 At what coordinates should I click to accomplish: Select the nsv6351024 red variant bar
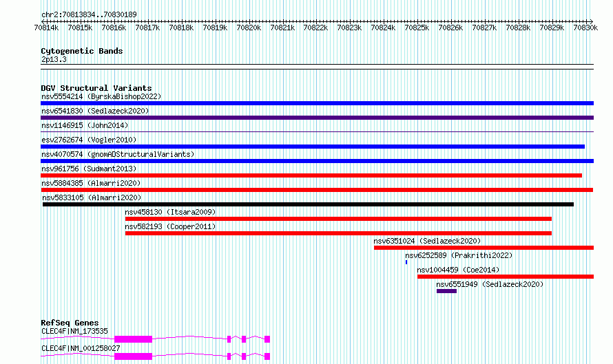pyautogui.click(x=484, y=248)
